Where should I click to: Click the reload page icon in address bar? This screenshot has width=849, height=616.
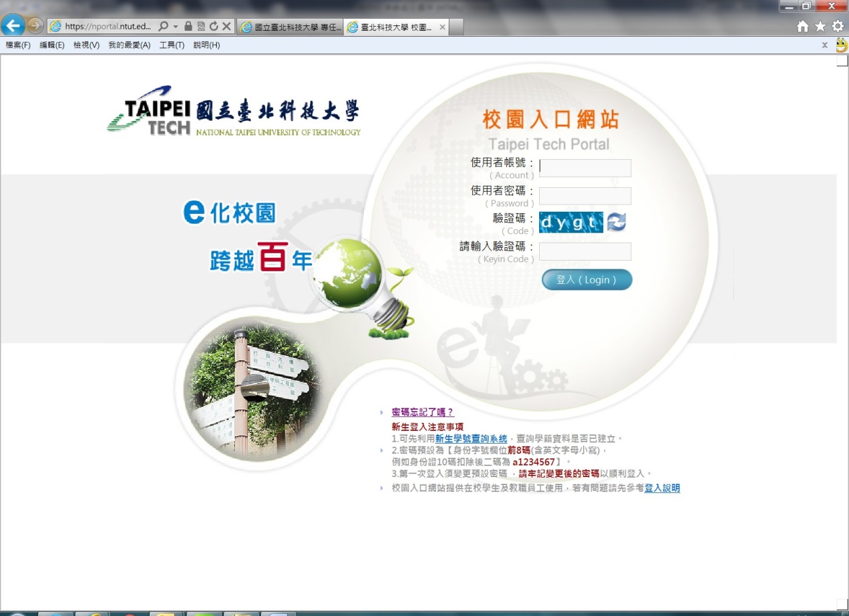coord(214,27)
